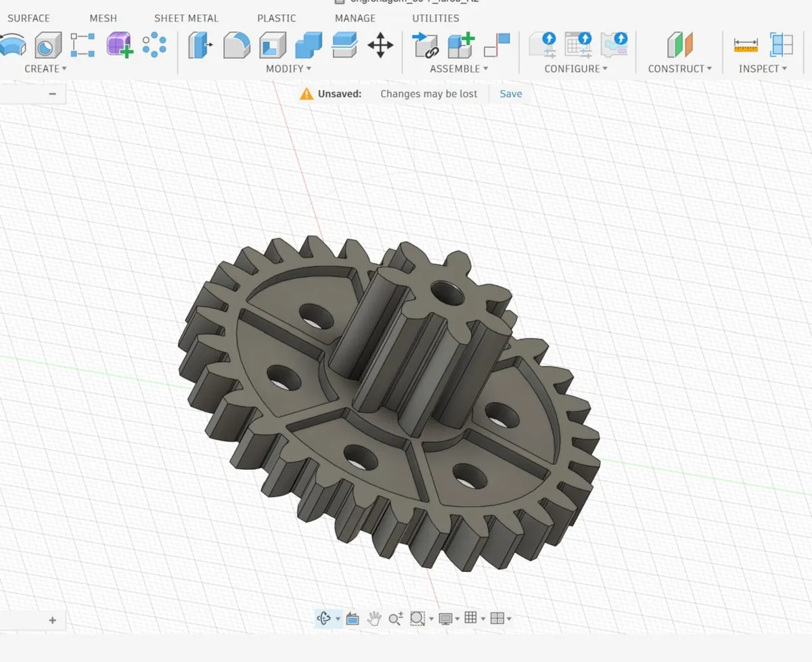Switch to the MANAGE tab
The height and width of the screenshot is (662, 812).
point(355,18)
